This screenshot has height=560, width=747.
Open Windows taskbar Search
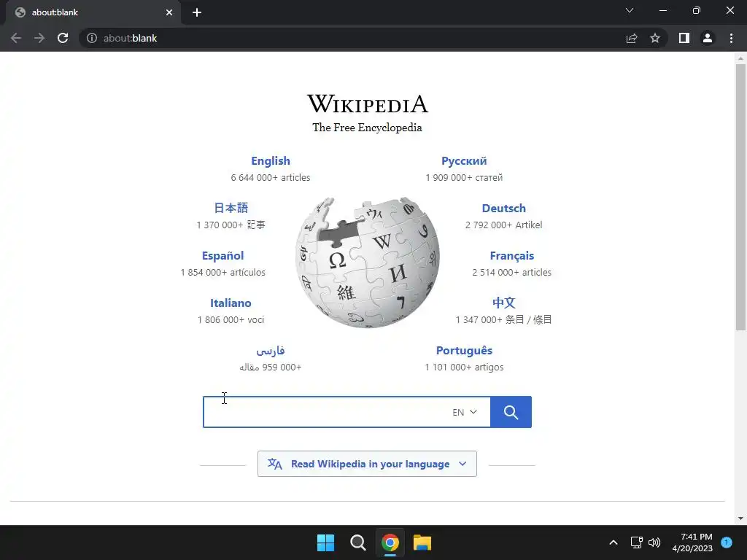357,542
